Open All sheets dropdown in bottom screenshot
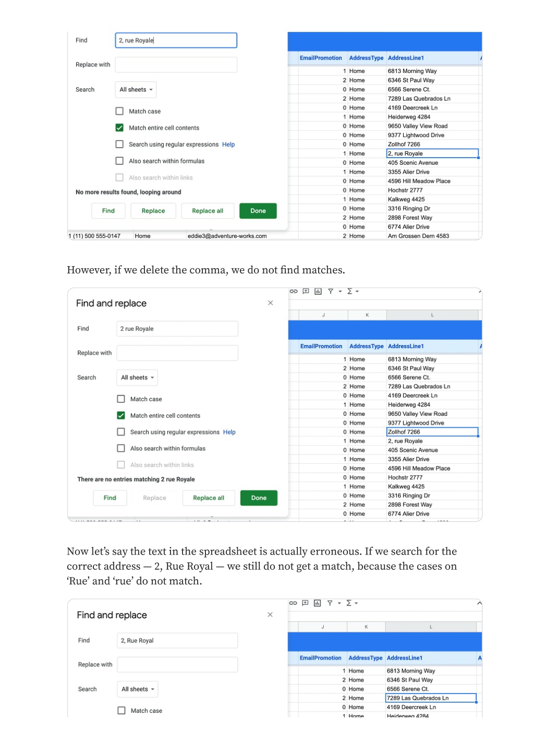 (x=138, y=689)
